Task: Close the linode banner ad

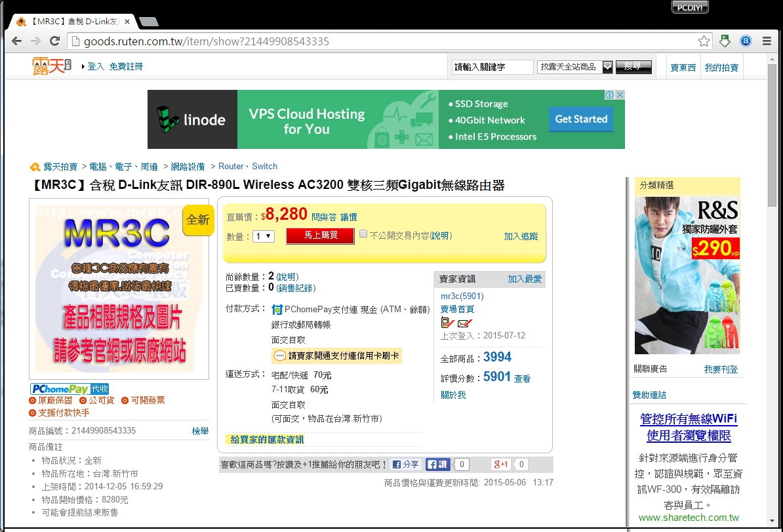Action: (x=620, y=95)
